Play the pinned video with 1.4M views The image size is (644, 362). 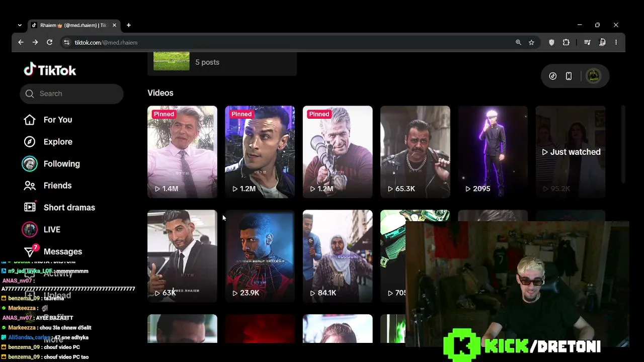click(182, 152)
